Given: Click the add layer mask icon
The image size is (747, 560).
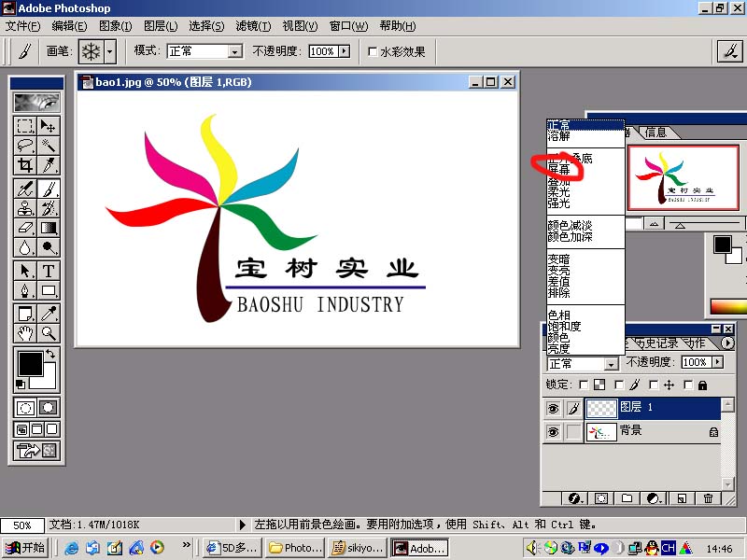Looking at the screenshot, I should (600, 498).
